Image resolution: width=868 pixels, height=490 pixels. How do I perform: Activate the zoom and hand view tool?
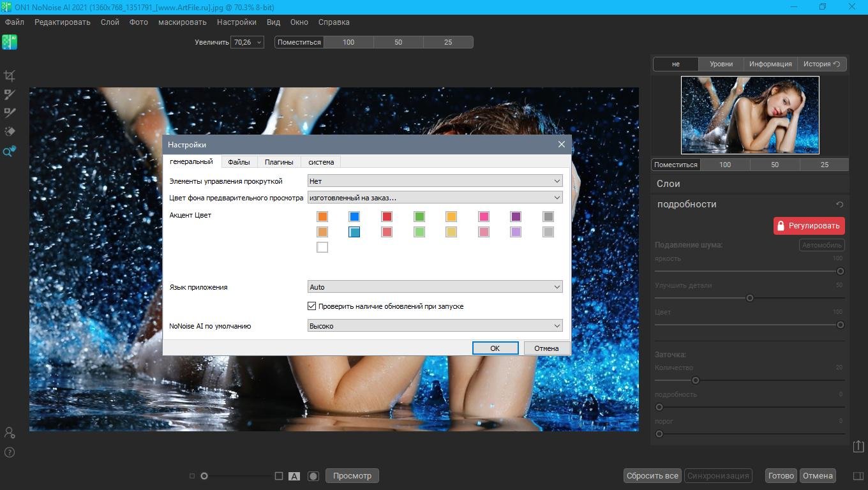10,151
